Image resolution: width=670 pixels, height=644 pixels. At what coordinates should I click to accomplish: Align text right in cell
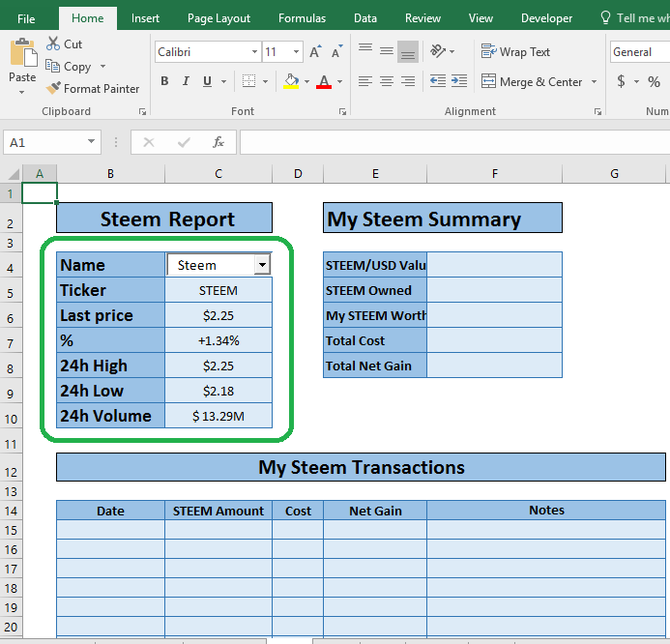408,81
